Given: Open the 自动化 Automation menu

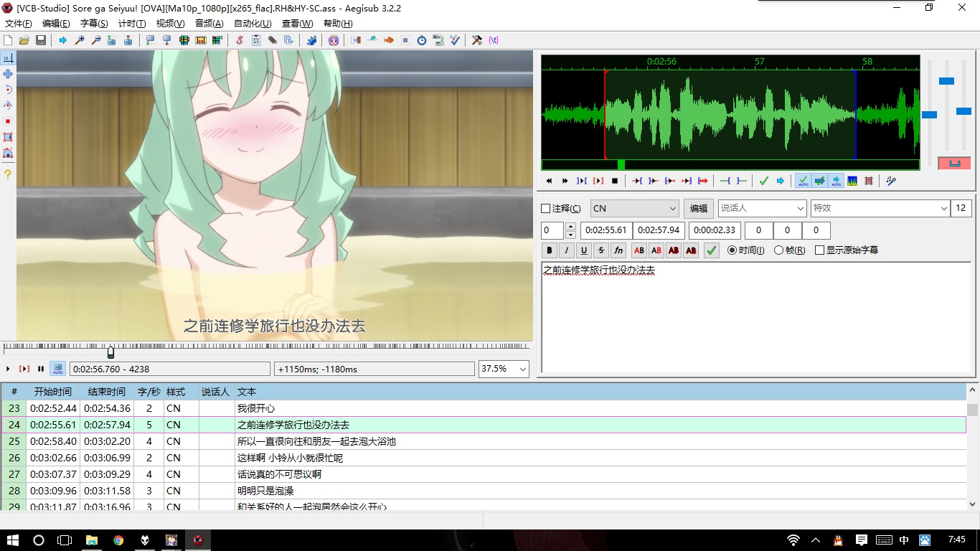Looking at the screenshot, I should [253, 24].
